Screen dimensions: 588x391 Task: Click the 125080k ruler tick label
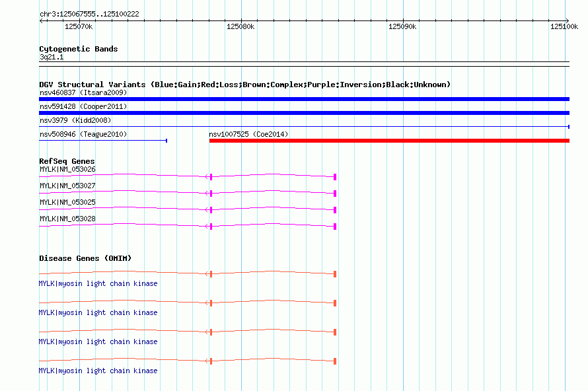pos(240,26)
